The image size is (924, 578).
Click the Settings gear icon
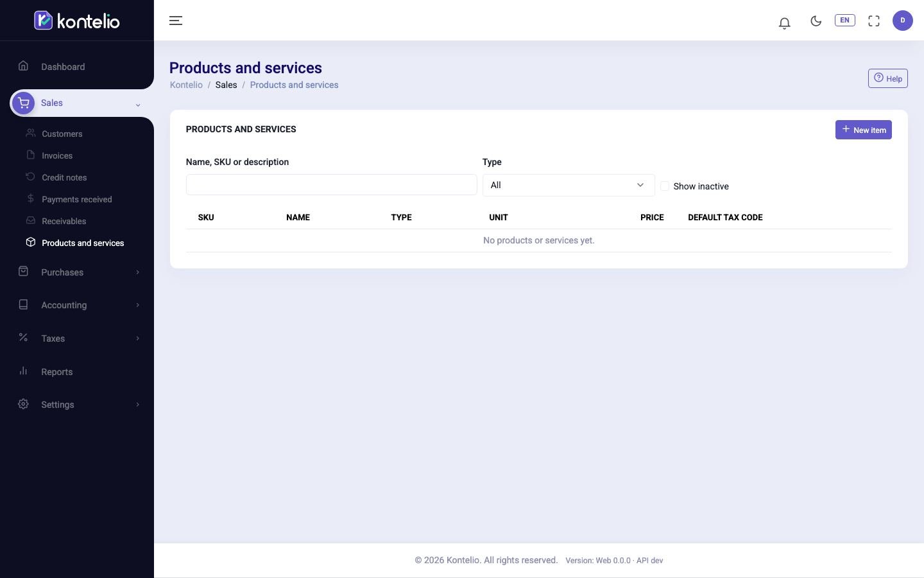[x=24, y=404]
